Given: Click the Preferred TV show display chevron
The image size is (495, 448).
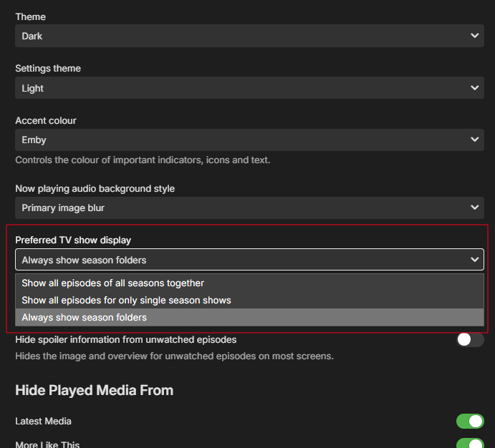Looking at the screenshot, I should click(474, 260).
